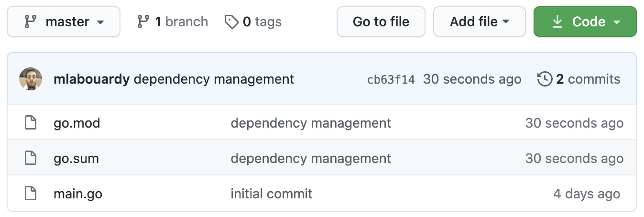
Task: Open the main.go file
Action: point(78,194)
